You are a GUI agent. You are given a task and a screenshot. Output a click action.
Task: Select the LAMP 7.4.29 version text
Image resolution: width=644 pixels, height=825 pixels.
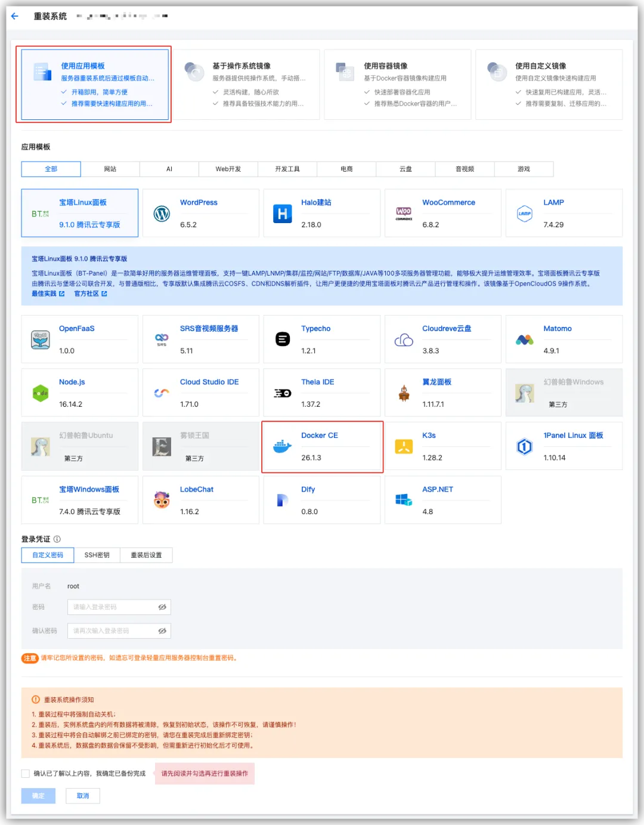[553, 225]
